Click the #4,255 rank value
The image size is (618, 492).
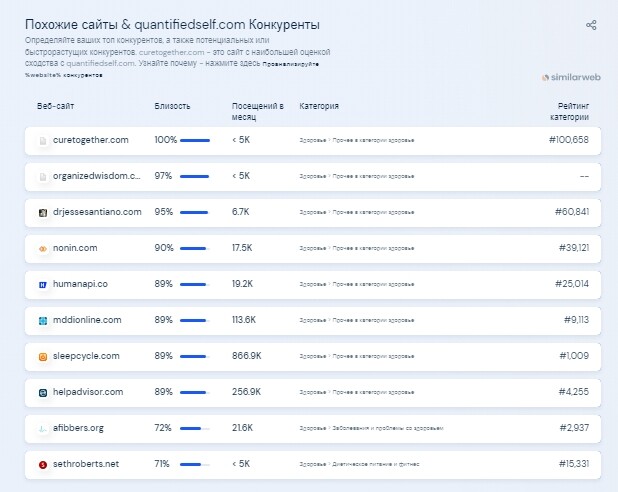574,392
